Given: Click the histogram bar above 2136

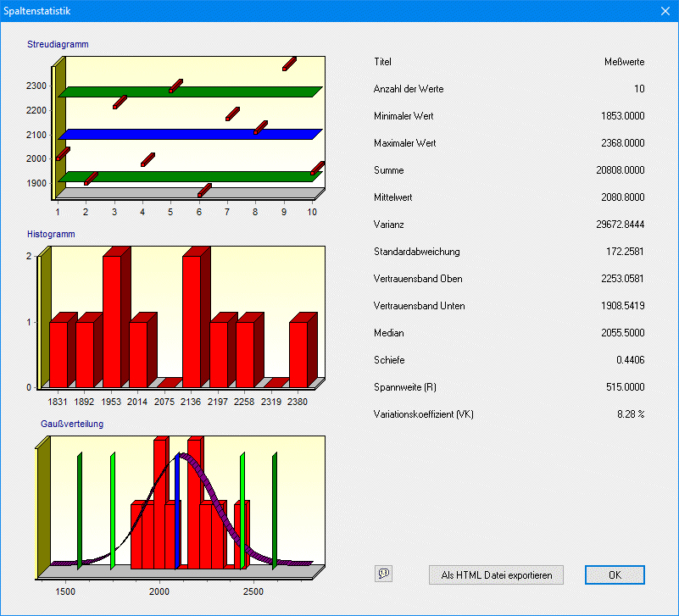Looking at the screenshot, I should coord(192,320).
